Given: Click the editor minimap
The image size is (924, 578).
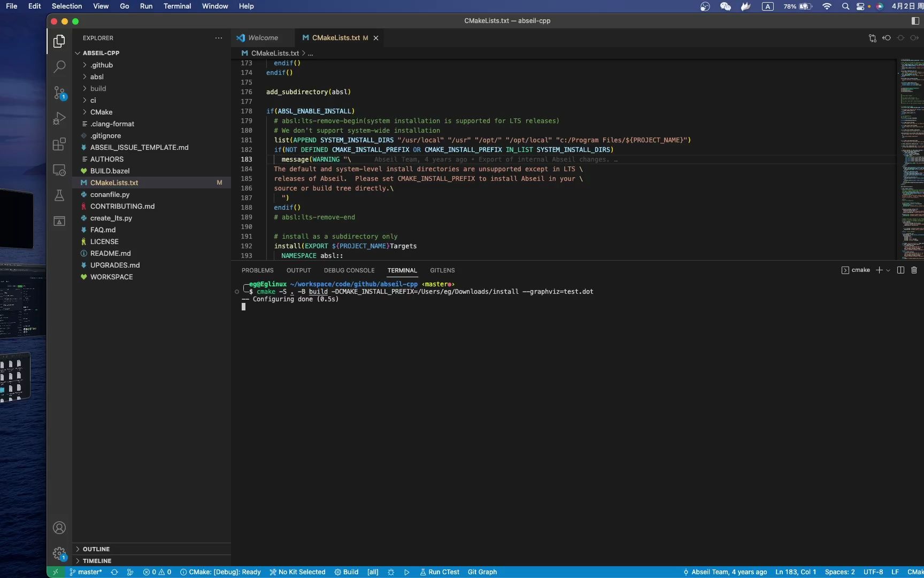Looking at the screenshot, I should 910,159.
